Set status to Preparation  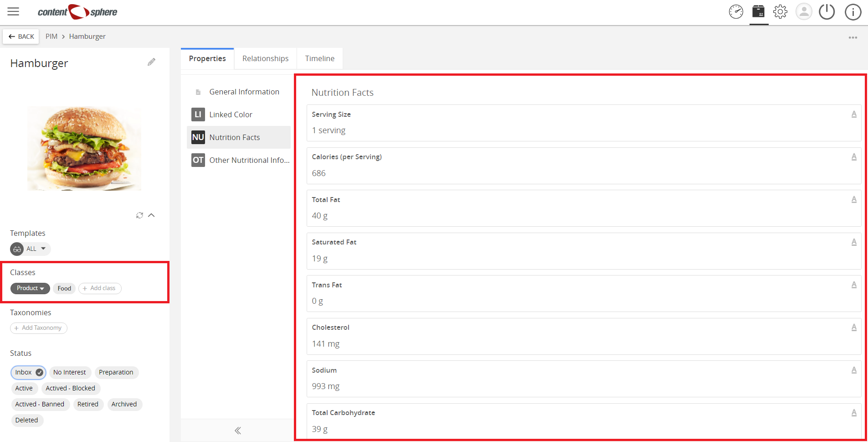click(x=116, y=372)
